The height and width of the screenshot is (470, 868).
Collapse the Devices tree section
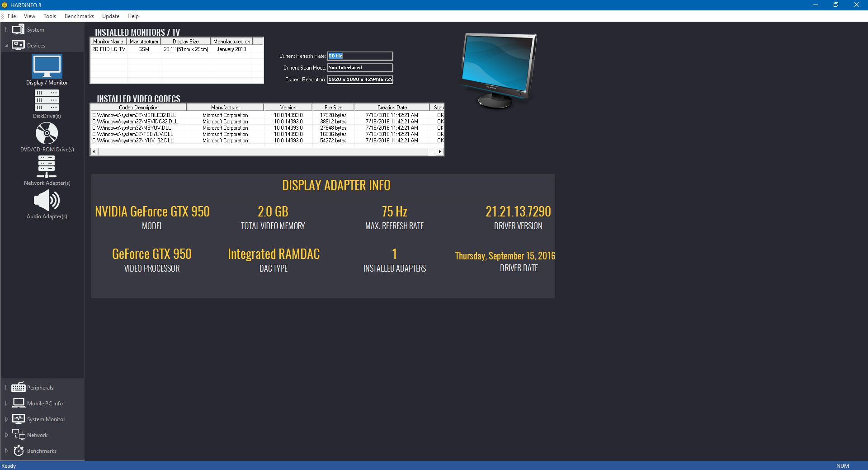pos(6,46)
